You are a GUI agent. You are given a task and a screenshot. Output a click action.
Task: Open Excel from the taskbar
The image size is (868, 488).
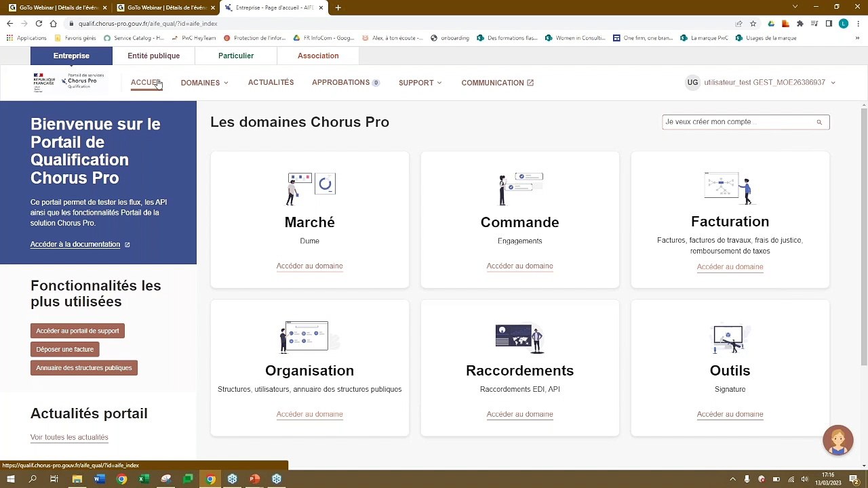[144, 479]
